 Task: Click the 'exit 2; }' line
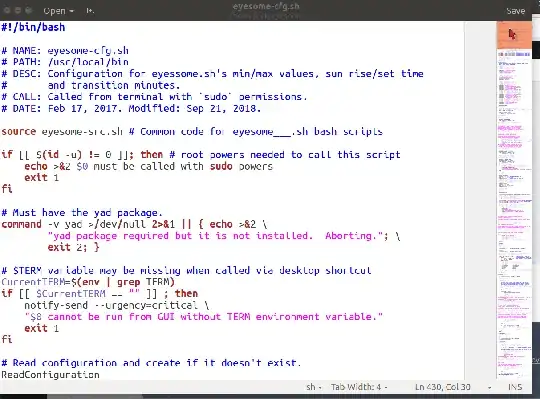click(73, 247)
